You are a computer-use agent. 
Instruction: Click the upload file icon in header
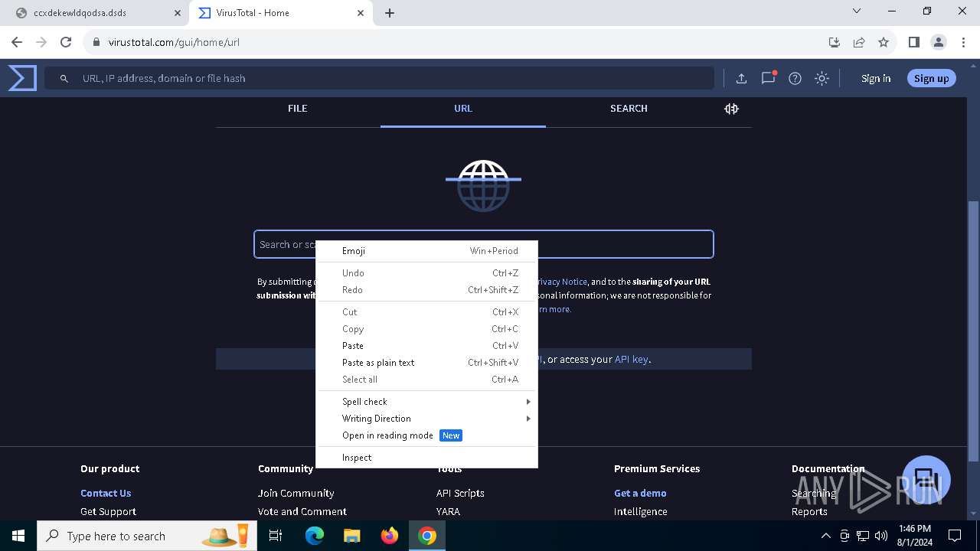(x=741, y=78)
